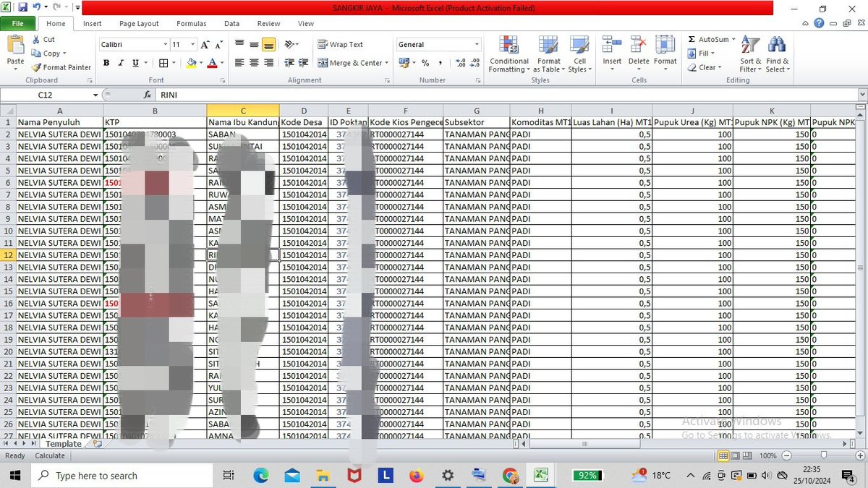This screenshot has width=868, height=488.
Task: Click the zoom in plus button
Action: (x=861, y=455)
